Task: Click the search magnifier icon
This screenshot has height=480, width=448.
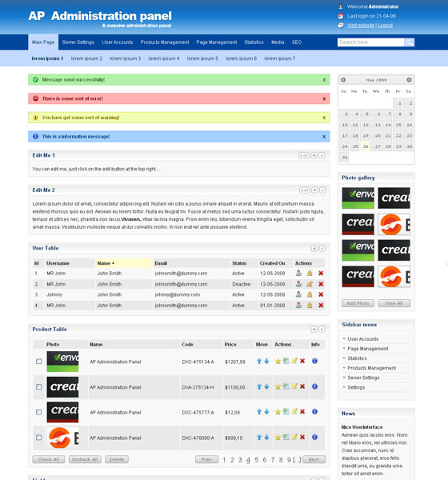Action: [409, 42]
